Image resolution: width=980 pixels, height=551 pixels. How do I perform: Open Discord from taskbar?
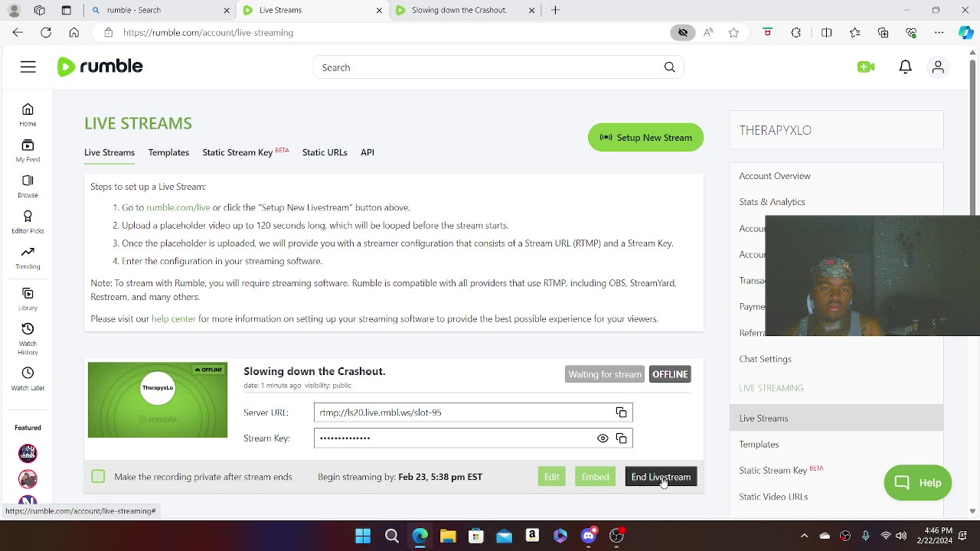(589, 536)
